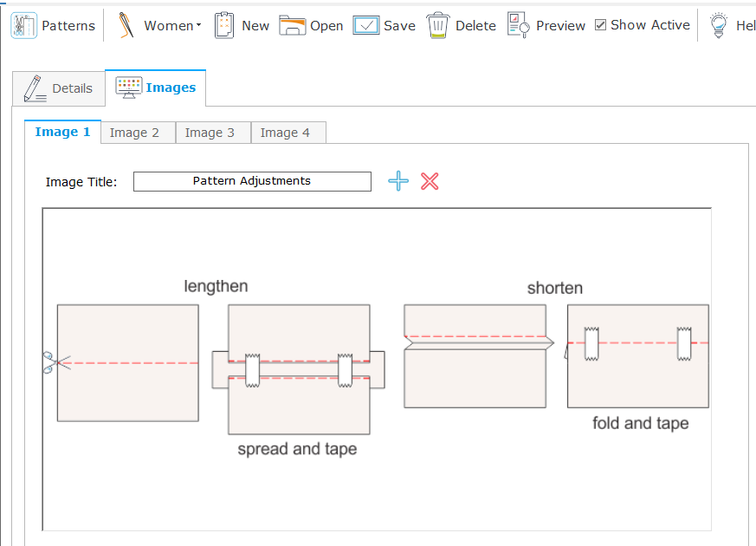Click the Preview document icon
756x546 pixels.
[518, 25]
